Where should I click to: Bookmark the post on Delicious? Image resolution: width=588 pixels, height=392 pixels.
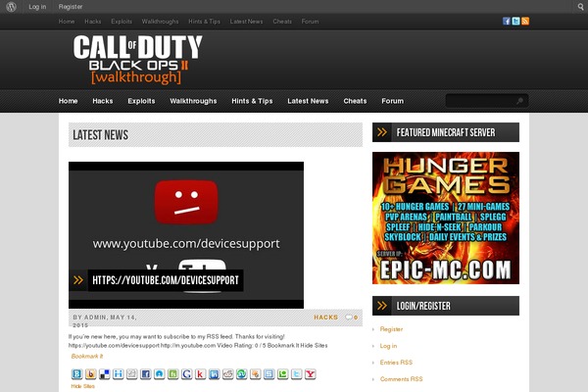(105, 374)
